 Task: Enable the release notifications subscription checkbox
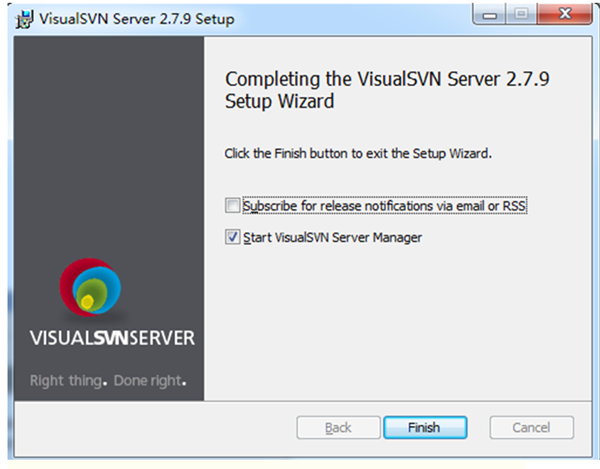pyautogui.click(x=233, y=206)
